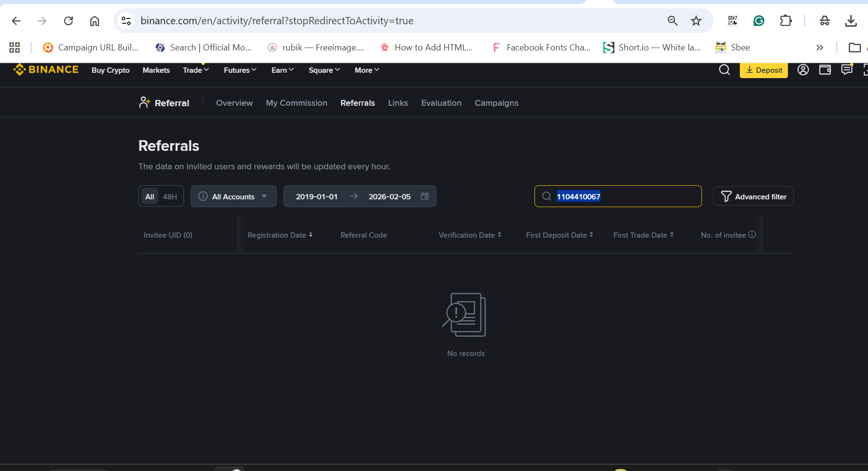Click the info icon in All Accounts
This screenshot has height=471, width=868.
pos(203,196)
